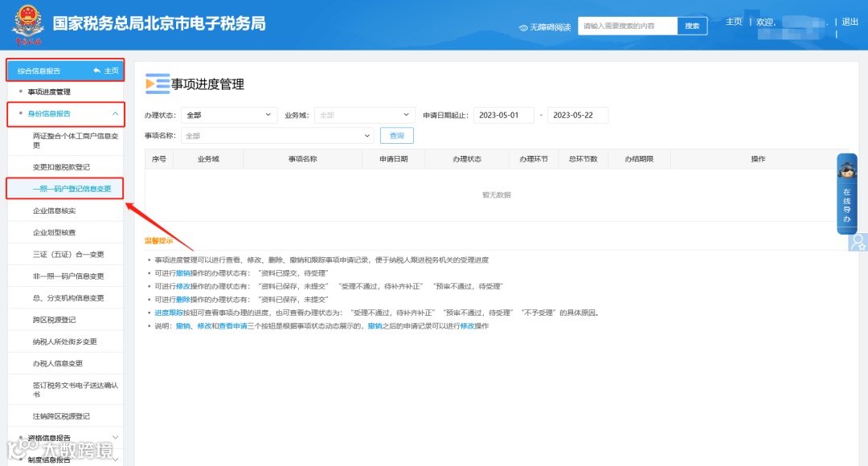Click the 操作 column header
The height and width of the screenshot is (466, 868).
758,159
